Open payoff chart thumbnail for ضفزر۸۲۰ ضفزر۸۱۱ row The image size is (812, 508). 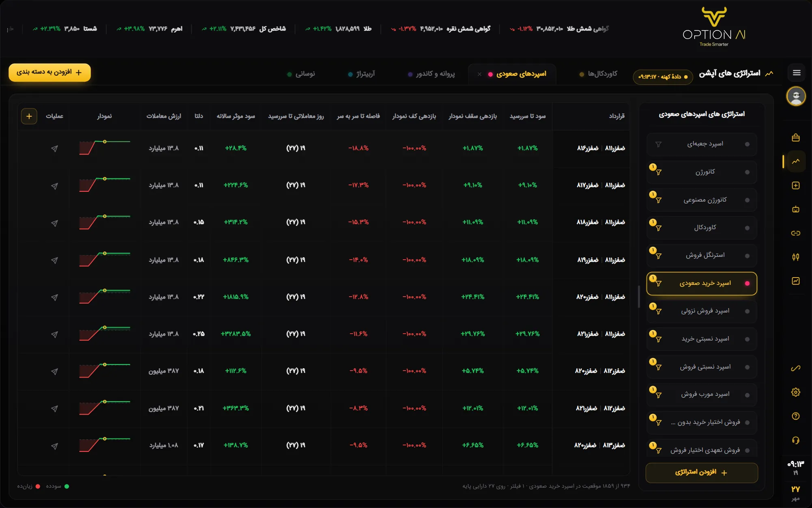(x=105, y=297)
